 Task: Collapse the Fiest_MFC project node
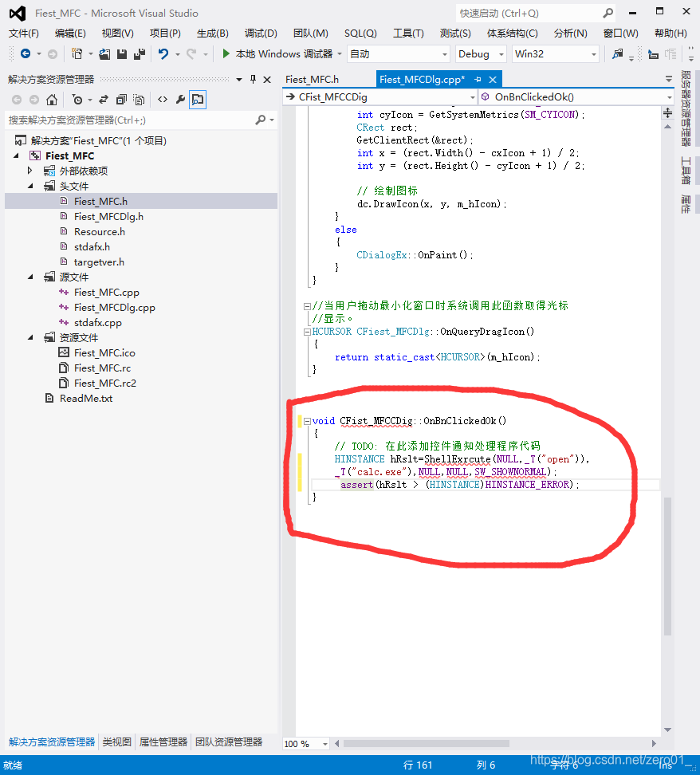pyautogui.click(x=16, y=155)
